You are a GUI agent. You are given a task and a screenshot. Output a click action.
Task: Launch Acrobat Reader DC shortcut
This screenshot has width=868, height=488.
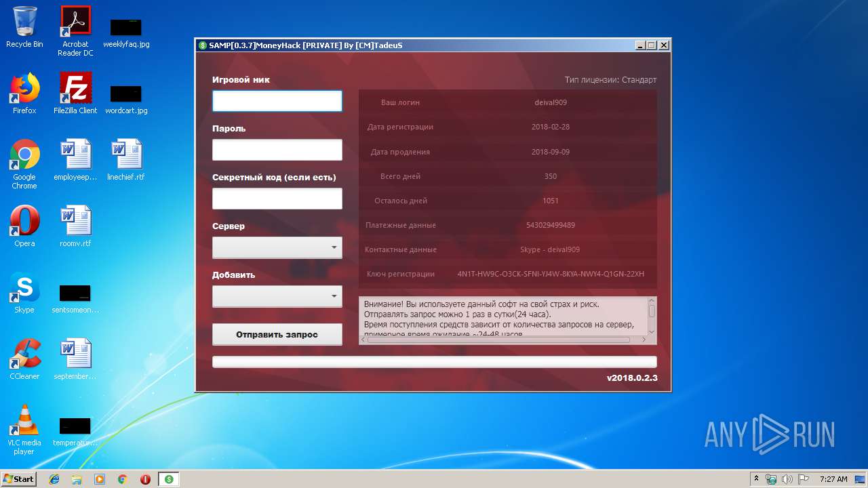(x=75, y=31)
